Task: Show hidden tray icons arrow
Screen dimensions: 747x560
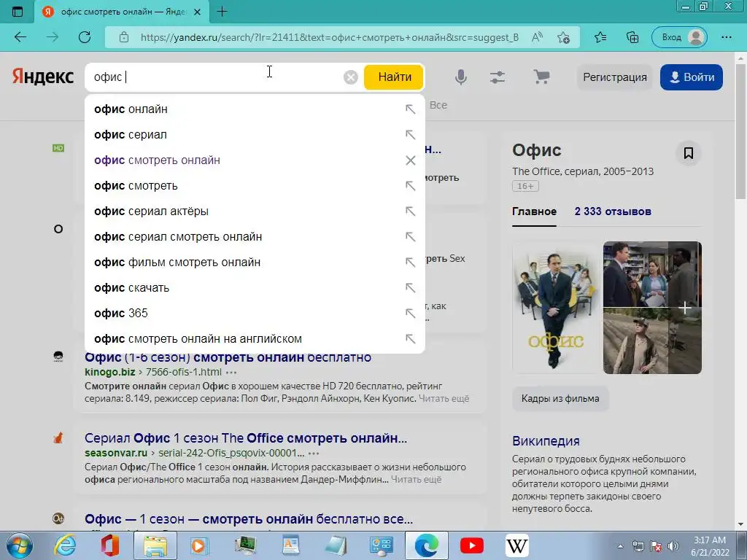Action: pos(620,546)
